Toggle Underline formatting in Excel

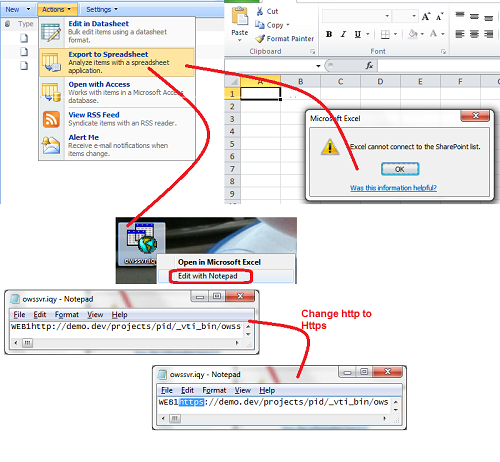[x=358, y=34]
